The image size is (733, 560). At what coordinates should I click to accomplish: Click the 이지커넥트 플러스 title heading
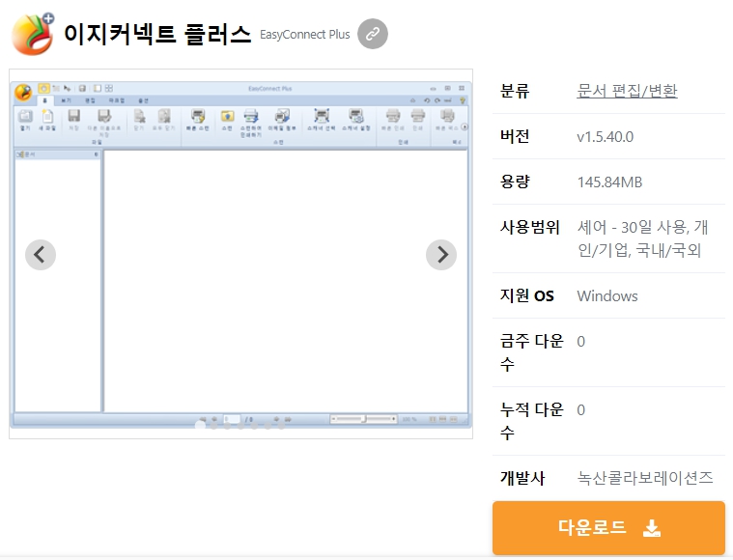(157, 34)
